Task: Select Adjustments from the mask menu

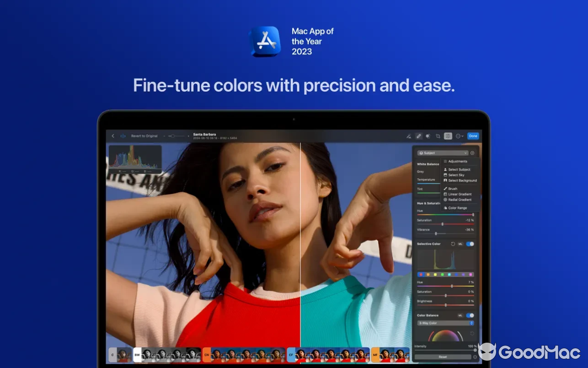Action: click(458, 161)
